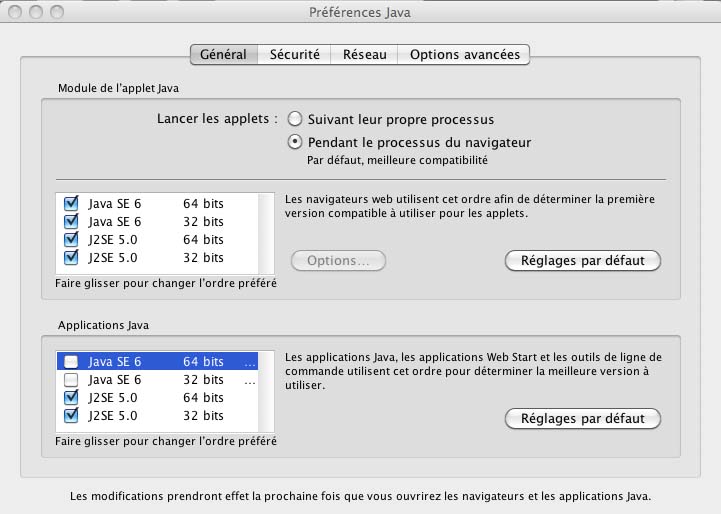Enable highlighted Java SE 6 64 bits application
The width and height of the screenshot is (721, 514).
coord(71,362)
